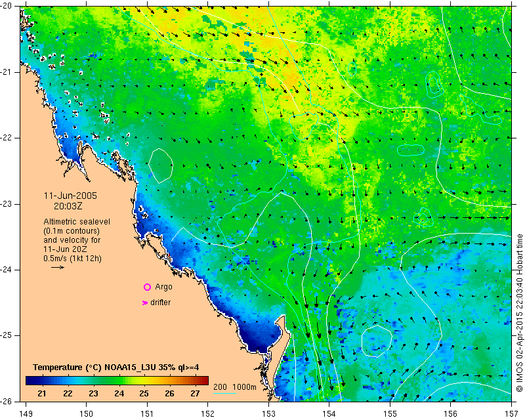Viewport: 525px width, 420px height.
Task: Click the '-23' latitude axis label
Action: click(x=7, y=204)
